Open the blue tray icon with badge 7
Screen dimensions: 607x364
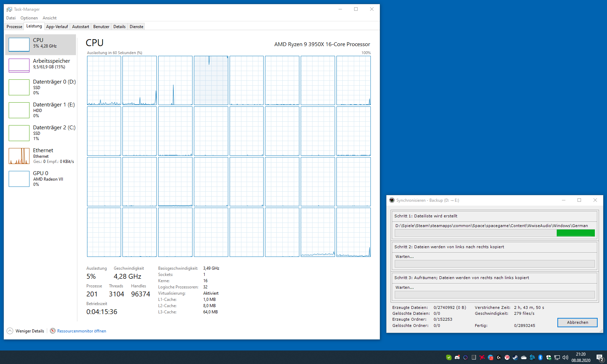point(490,357)
